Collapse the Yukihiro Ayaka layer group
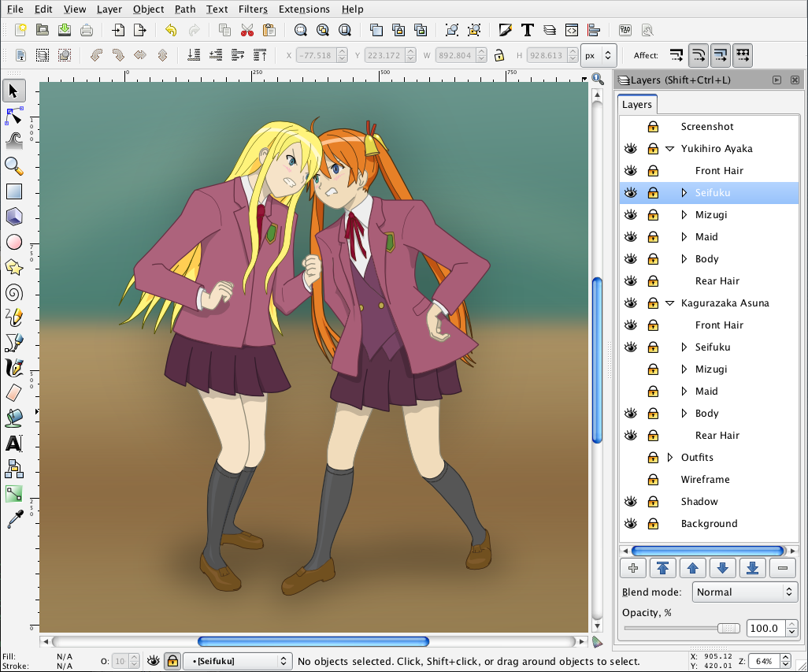Screen dimensions: 808x672 pyautogui.click(x=670, y=148)
